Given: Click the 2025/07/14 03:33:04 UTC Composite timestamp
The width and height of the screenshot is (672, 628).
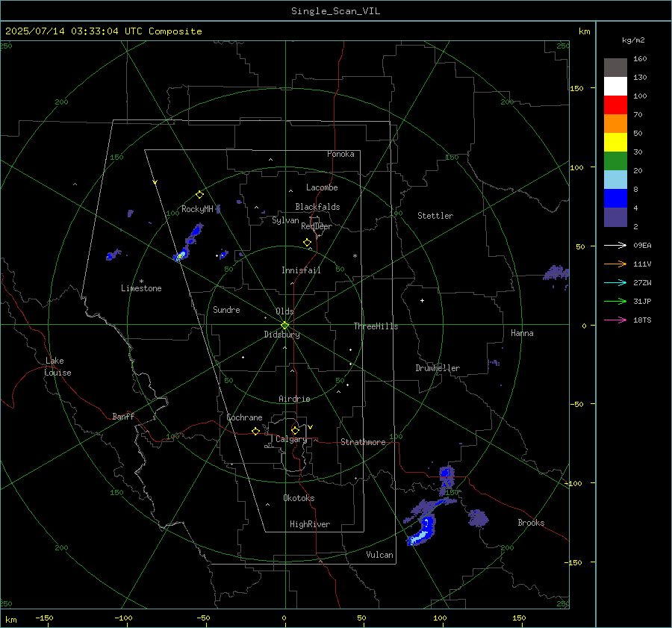Looking at the screenshot, I should click(103, 31).
